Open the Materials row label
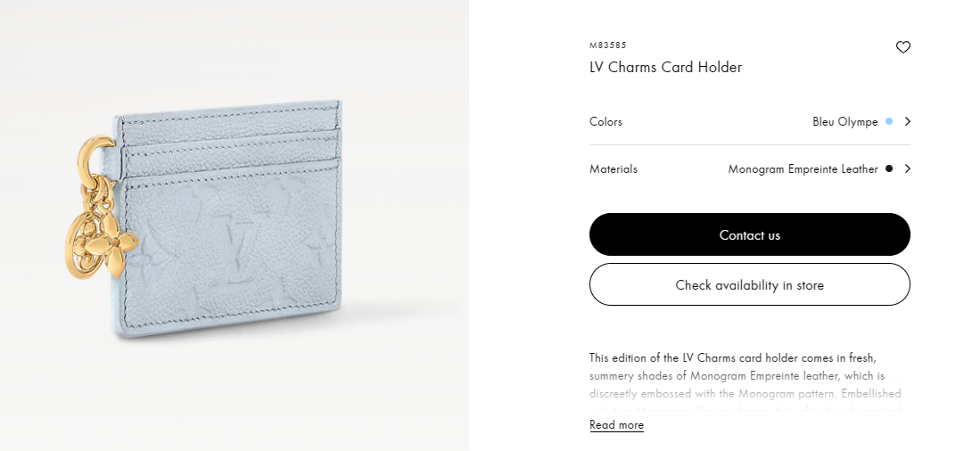 point(614,168)
